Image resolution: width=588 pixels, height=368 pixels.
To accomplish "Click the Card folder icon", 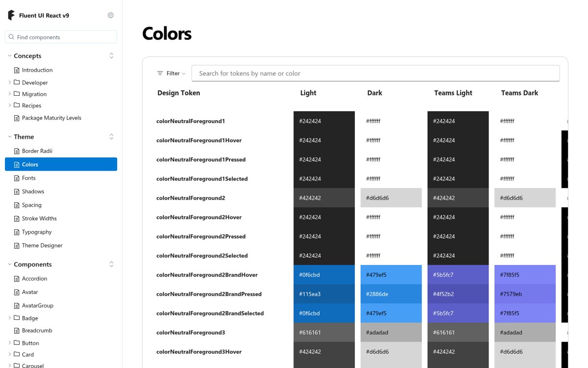I will 17,354.
